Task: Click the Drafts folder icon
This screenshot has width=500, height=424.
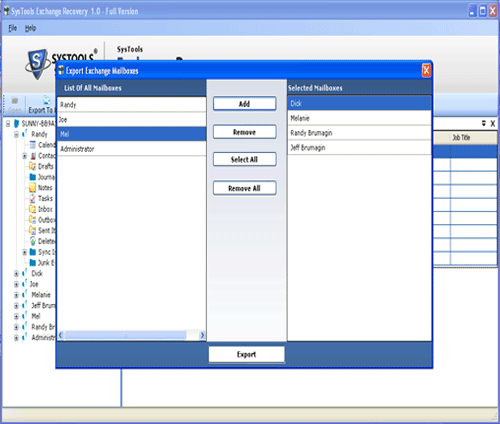Action: [33, 166]
